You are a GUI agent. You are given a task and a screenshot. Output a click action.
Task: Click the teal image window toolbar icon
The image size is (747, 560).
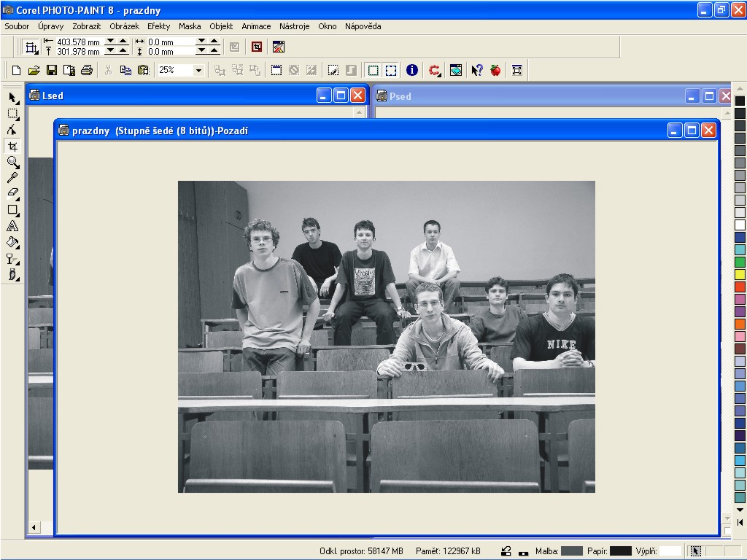tap(456, 71)
